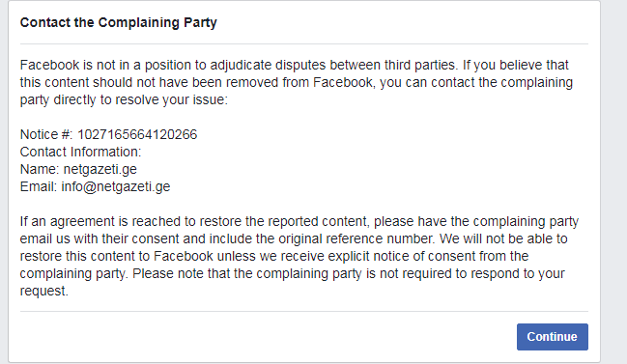Click the gray page background beside the dialog
627x364 pixels.
pyautogui.click(x=613, y=182)
